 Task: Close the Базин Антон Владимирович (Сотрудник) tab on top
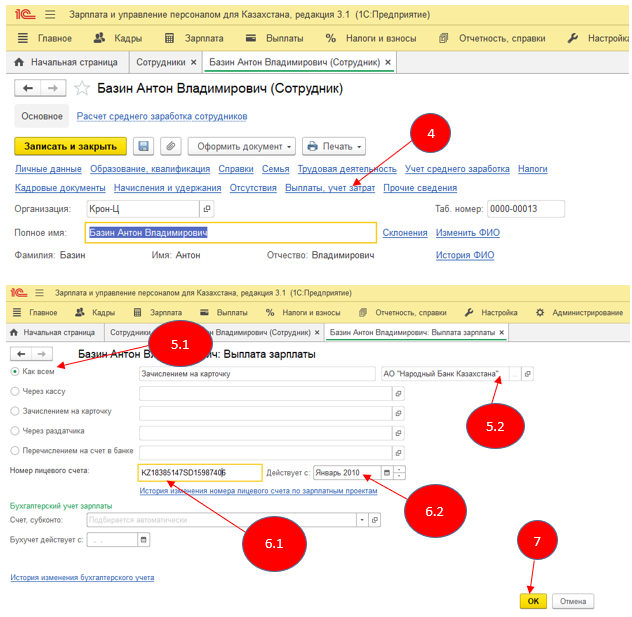pyautogui.click(x=388, y=62)
